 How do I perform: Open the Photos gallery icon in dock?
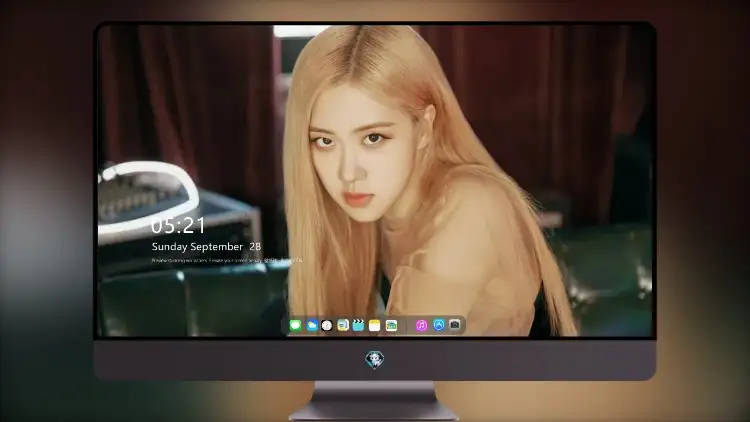[391, 325]
